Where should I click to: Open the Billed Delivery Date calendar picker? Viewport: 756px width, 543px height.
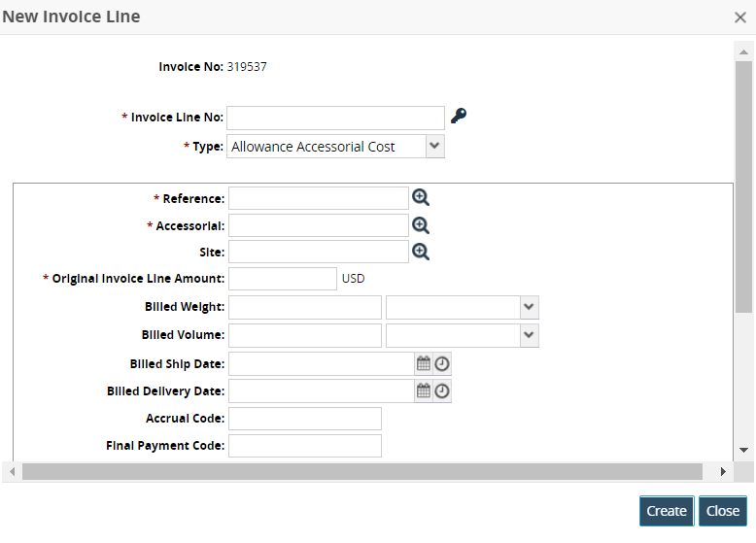(424, 390)
